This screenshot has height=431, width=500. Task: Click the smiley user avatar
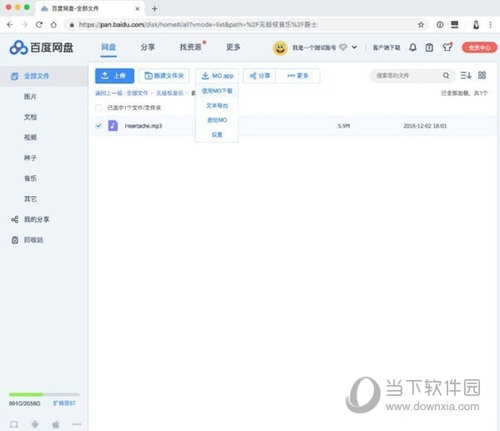(x=280, y=48)
